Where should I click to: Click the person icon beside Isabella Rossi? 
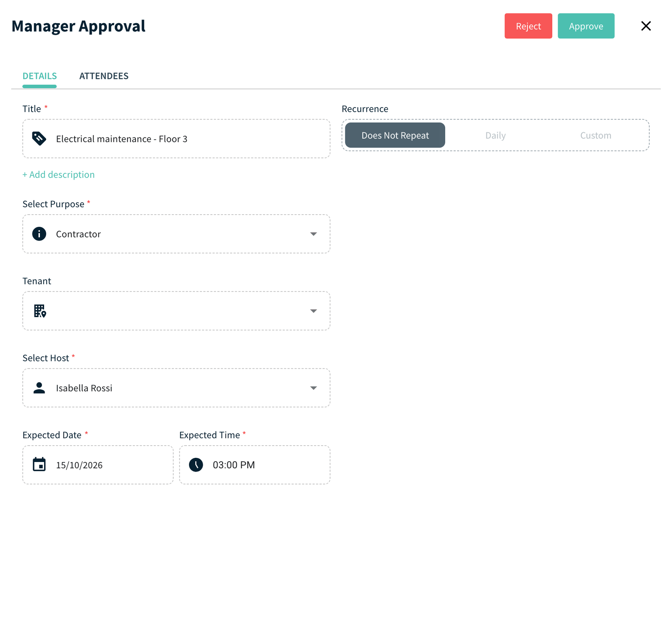[x=39, y=388]
